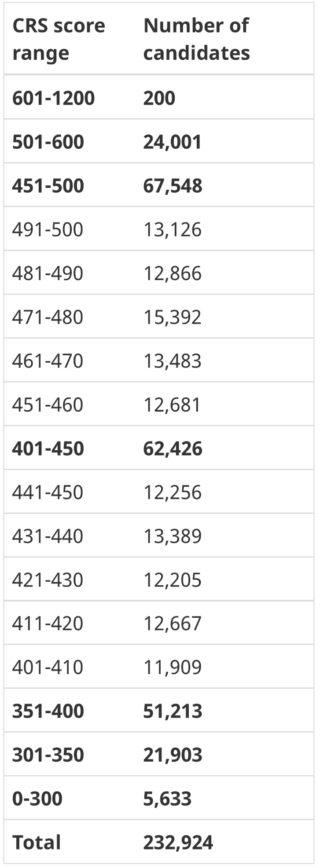Click the 21,903 candidates value

click(173, 755)
